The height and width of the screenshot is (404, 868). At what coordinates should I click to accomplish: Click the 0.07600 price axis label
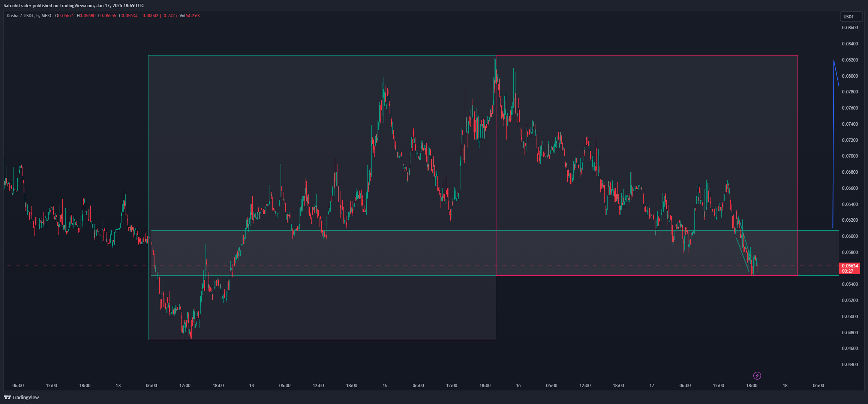(x=850, y=108)
